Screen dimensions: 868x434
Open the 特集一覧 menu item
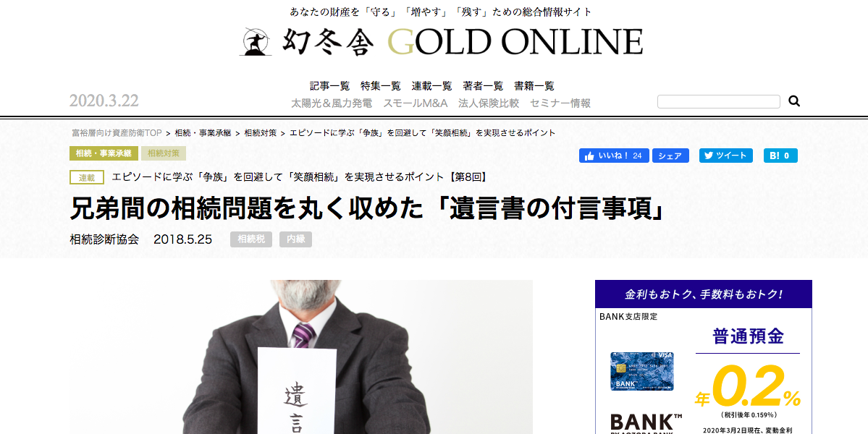(x=381, y=86)
